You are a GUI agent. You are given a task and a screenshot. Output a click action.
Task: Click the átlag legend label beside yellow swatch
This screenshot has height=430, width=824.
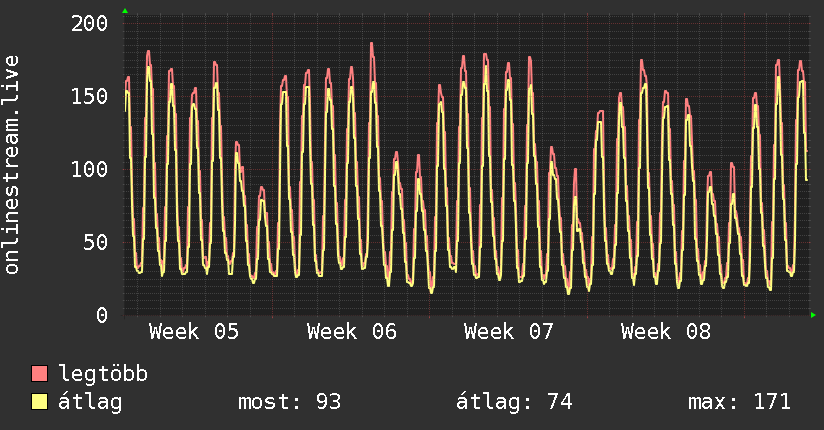click(x=90, y=402)
